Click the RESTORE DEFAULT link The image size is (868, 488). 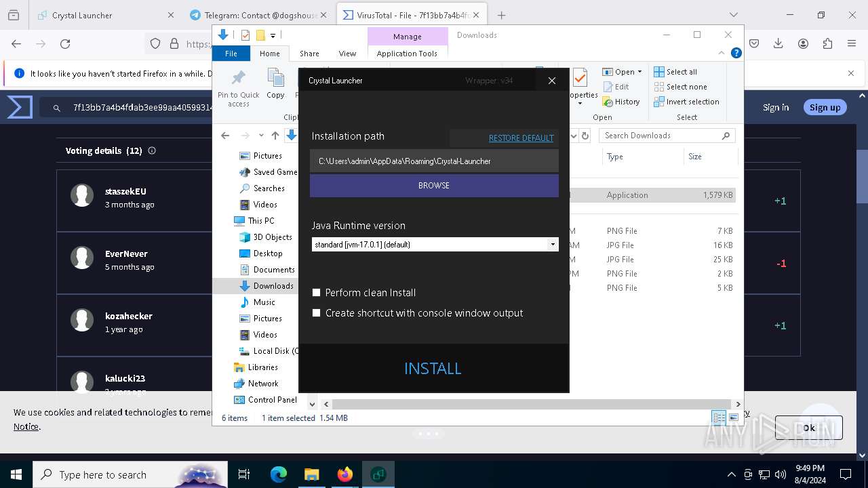(521, 138)
